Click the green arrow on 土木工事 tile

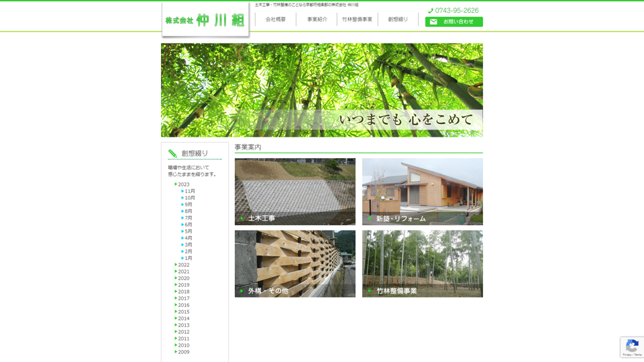click(x=242, y=219)
